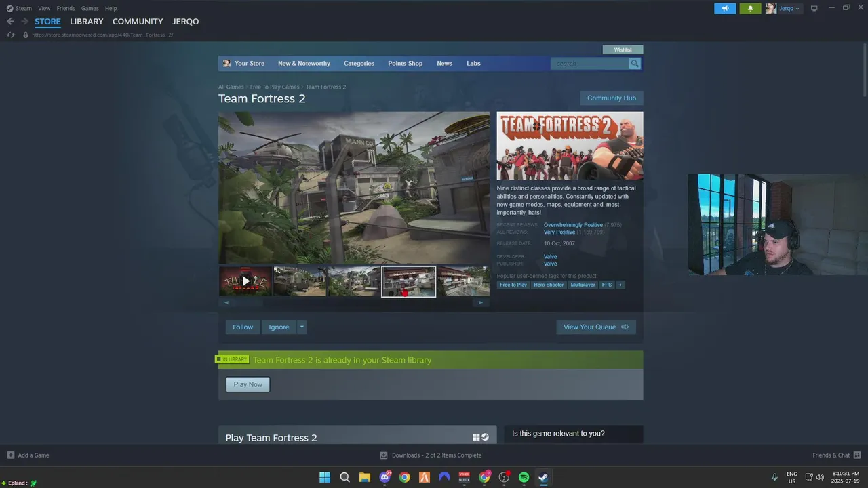
Task: Open the Community Hub
Action: tap(611, 98)
